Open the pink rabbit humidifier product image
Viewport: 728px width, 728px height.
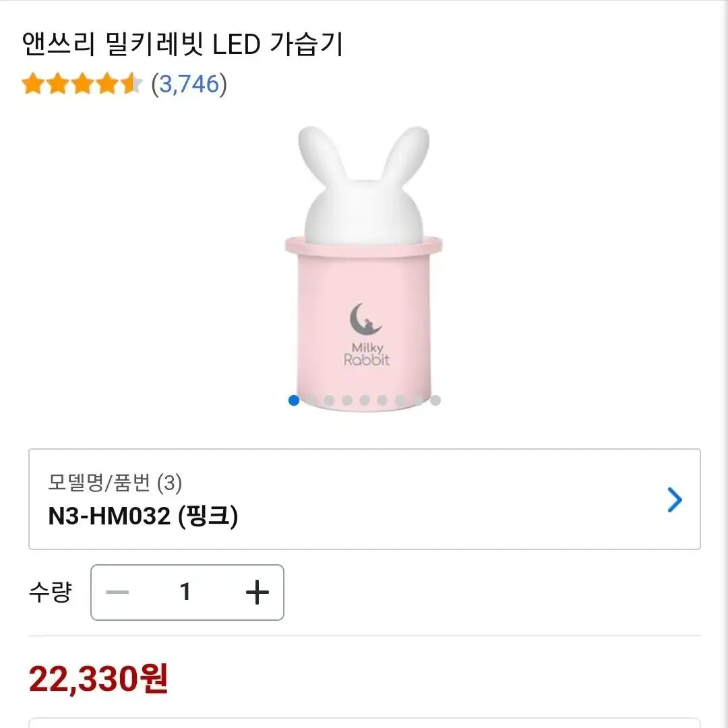click(x=363, y=268)
